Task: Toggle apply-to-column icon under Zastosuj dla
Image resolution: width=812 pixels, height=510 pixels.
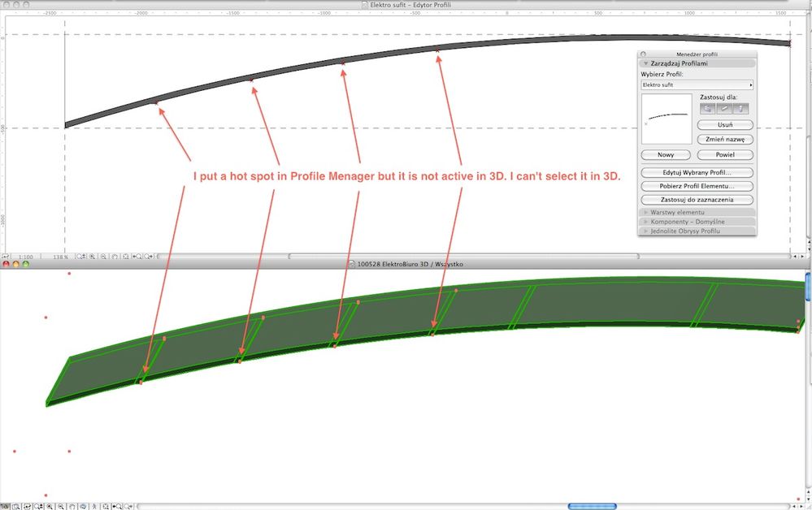Action: [740, 109]
